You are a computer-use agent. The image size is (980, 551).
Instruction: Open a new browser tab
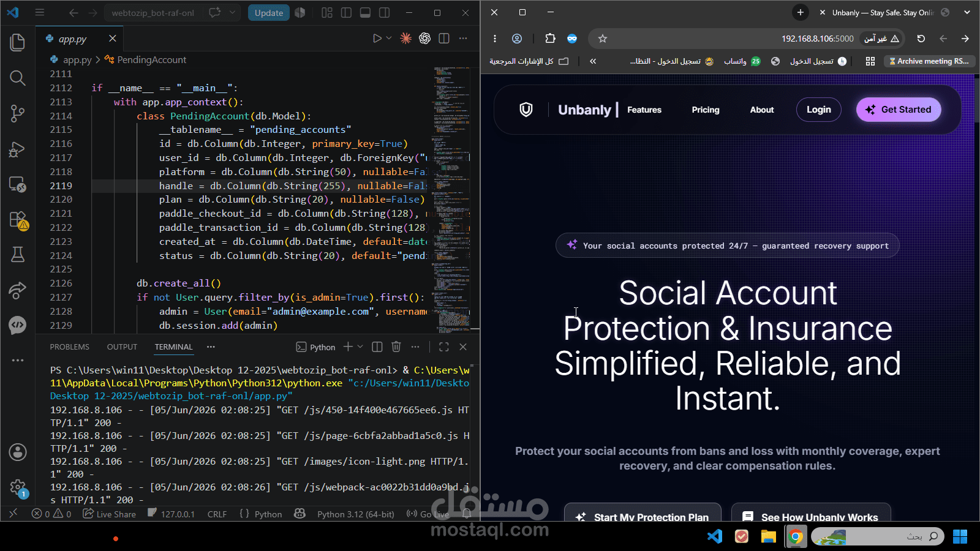(800, 12)
